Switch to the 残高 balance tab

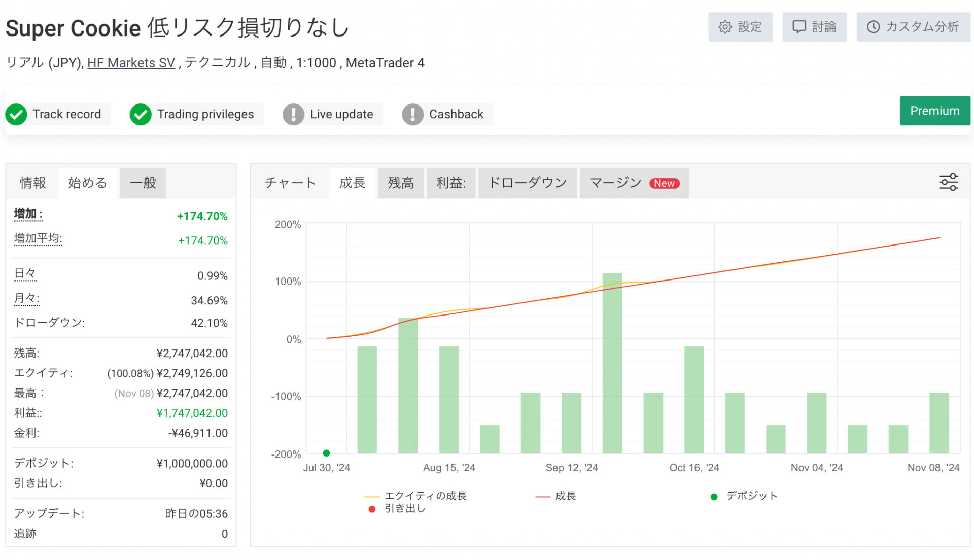tap(401, 183)
